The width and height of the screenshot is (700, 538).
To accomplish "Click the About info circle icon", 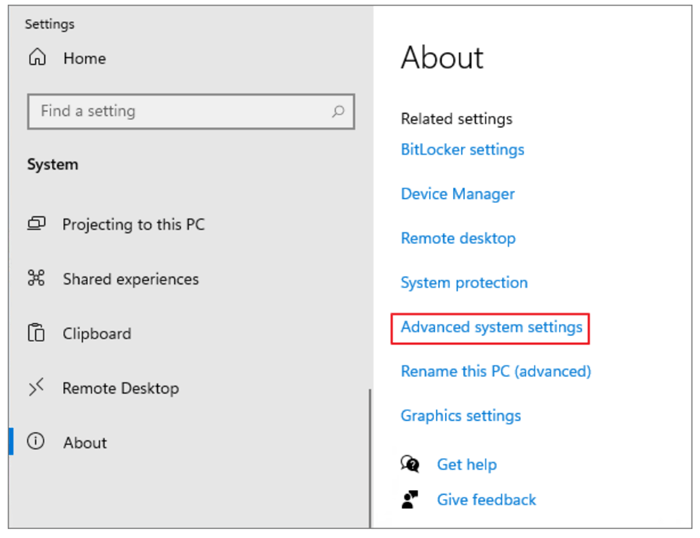I will click(x=36, y=441).
